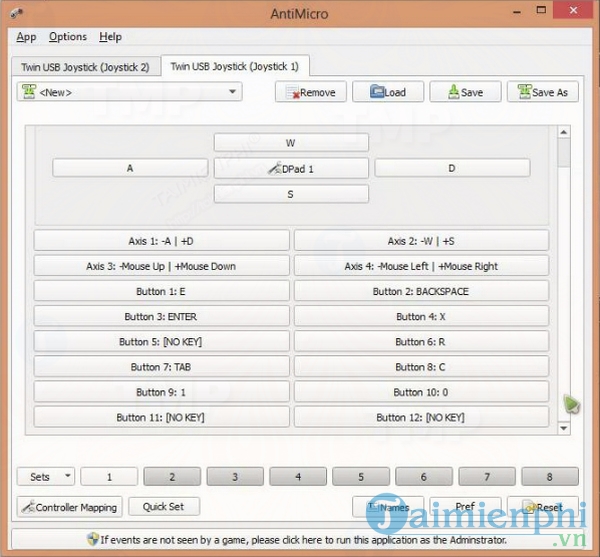Click the vertical scrollbar down arrow
The height and width of the screenshot is (557, 600).
pos(564,428)
